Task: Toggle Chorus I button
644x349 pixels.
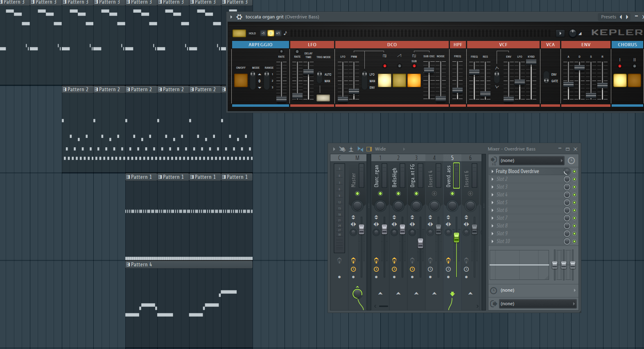Action: pyautogui.click(x=620, y=80)
